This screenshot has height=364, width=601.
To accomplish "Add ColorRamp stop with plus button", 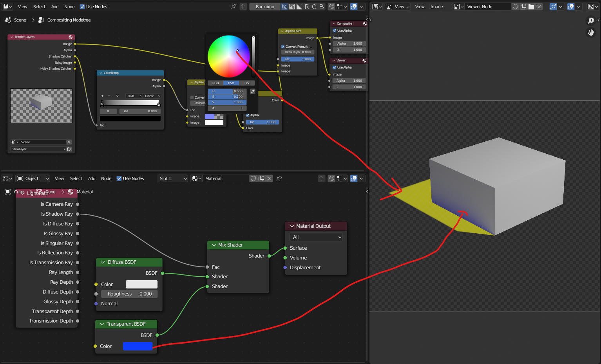I will point(102,96).
